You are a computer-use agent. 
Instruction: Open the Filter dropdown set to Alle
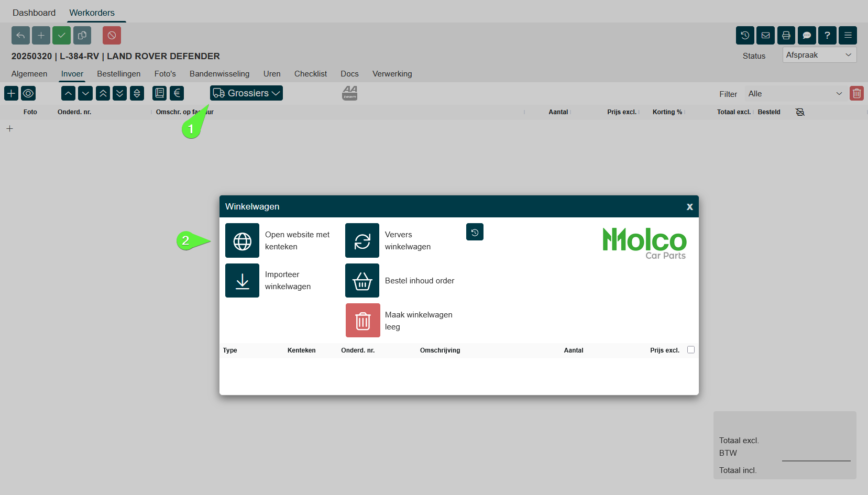point(795,94)
